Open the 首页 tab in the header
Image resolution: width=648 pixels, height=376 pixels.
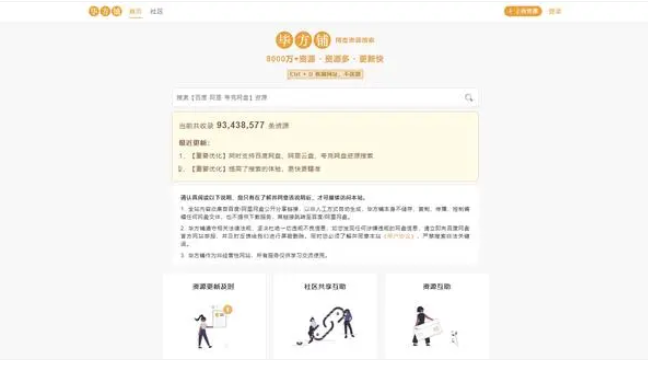pyautogui.click(x=136, y=12)
